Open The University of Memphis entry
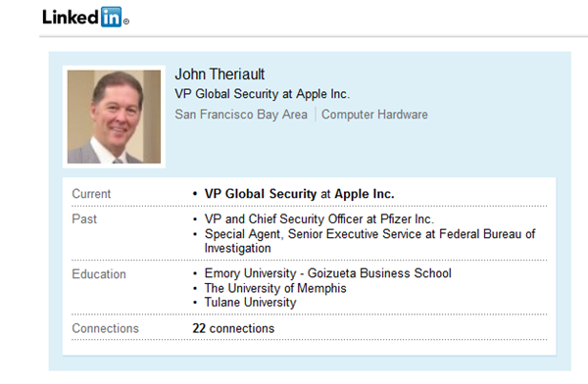The image size is (588, 384). click(x=275, y=288)
